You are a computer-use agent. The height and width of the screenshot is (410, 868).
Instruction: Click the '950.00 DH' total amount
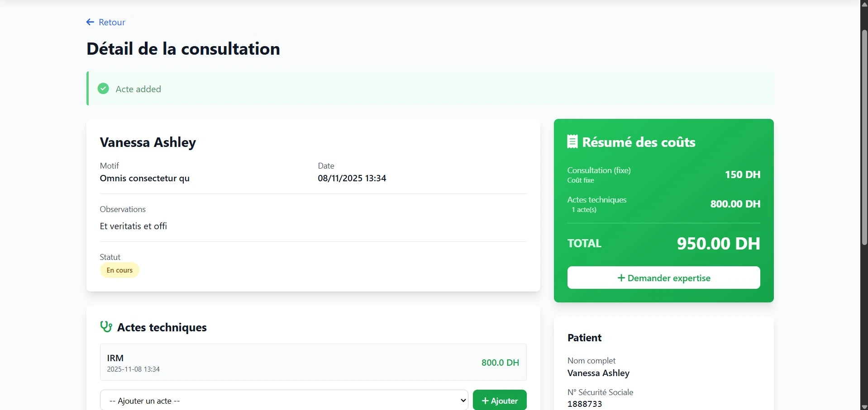click(719, 244)
